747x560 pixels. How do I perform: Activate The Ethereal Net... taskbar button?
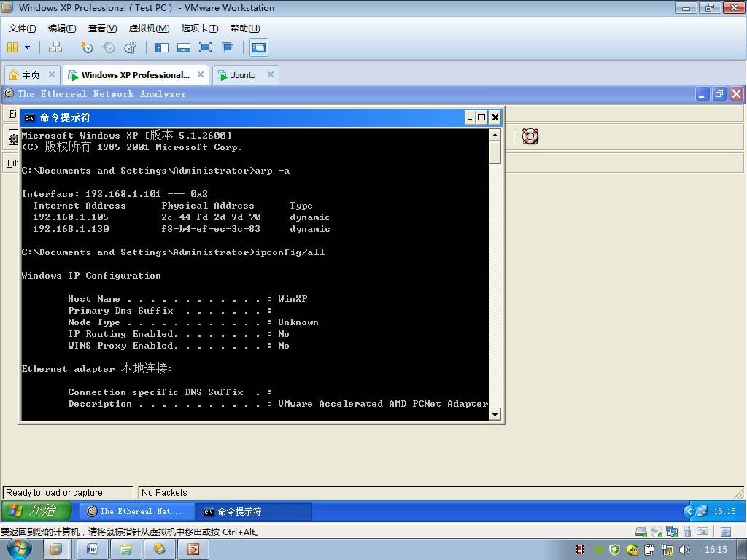136,511
